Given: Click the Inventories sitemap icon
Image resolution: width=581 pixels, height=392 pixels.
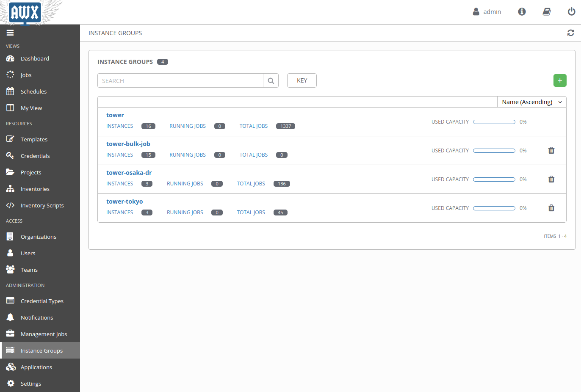Looking at the screenshot, I should [10, 189].
